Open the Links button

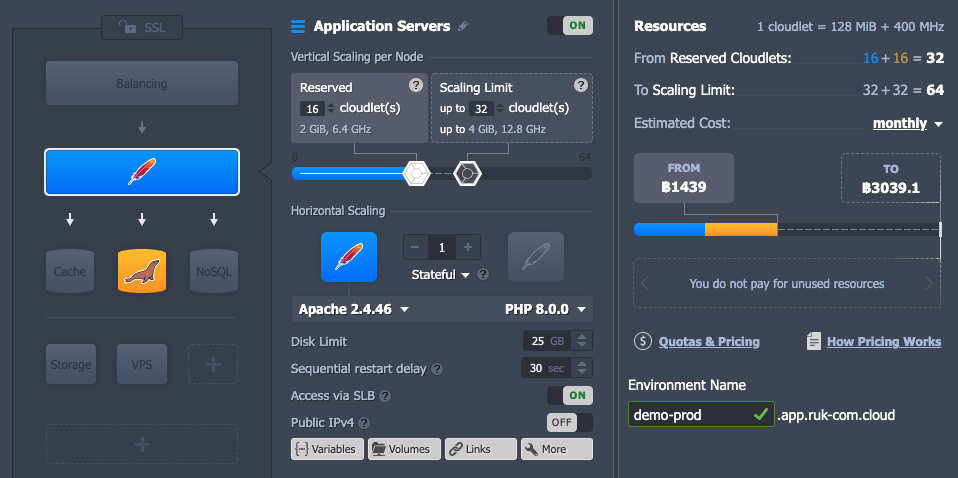[480, 449]
